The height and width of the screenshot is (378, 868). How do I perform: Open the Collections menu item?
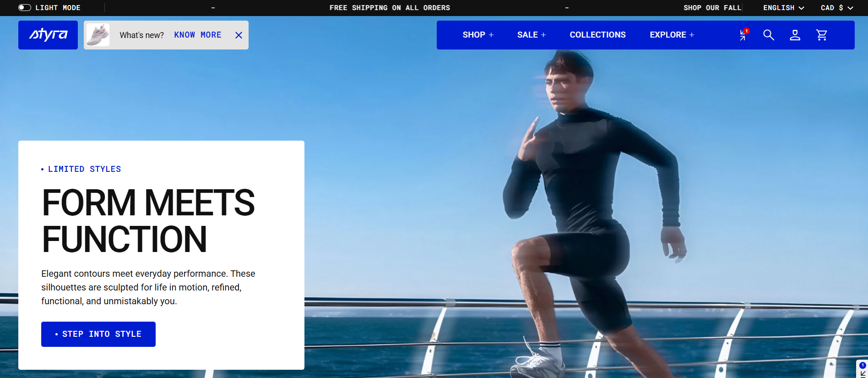click(x=597, y=35)
